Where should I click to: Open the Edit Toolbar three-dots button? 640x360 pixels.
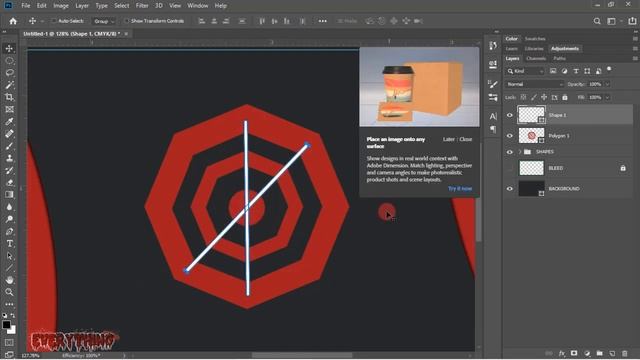[x=9, y=304]
